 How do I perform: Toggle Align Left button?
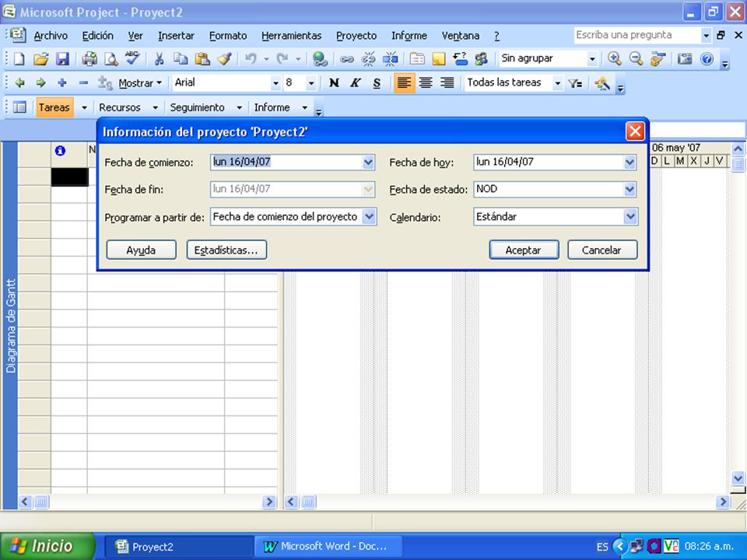click(404, 83)
